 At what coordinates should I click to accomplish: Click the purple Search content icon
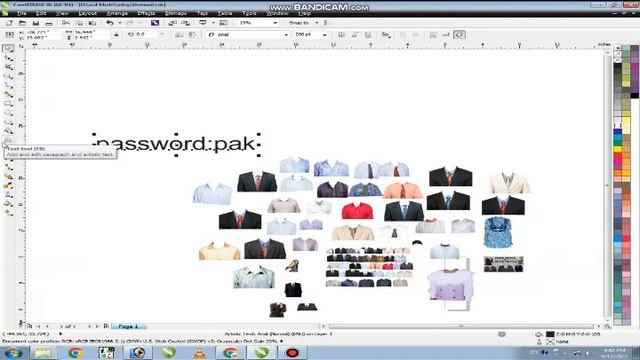155,23
